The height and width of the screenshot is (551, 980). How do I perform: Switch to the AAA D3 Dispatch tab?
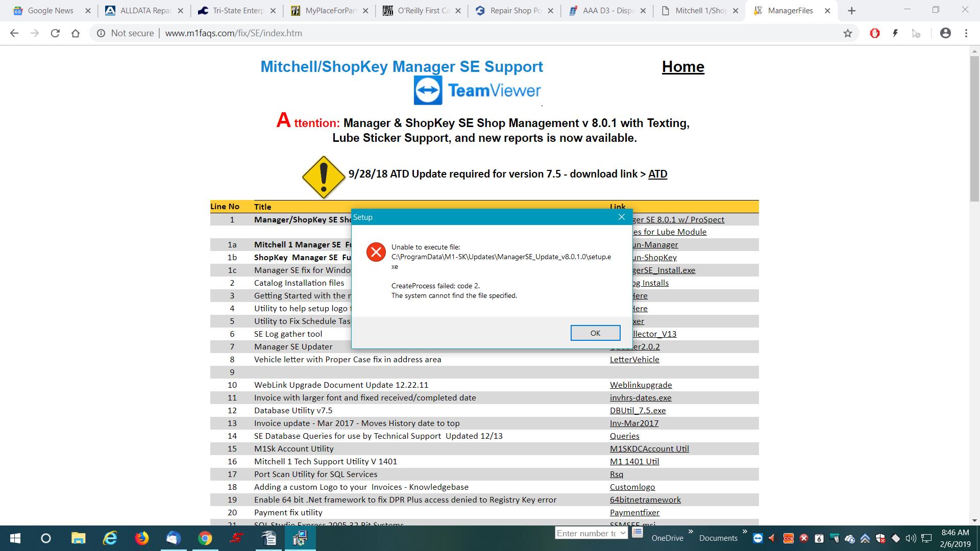[x=607, y=10]
